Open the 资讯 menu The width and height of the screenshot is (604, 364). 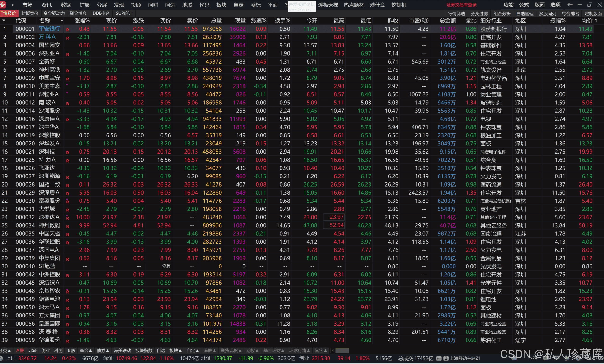tap(47, 5)
